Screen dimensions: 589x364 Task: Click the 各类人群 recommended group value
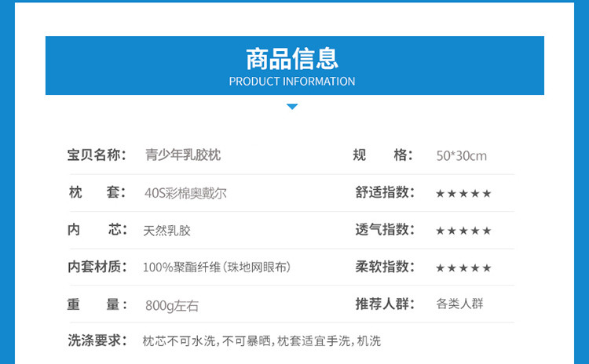click(459, 304)
